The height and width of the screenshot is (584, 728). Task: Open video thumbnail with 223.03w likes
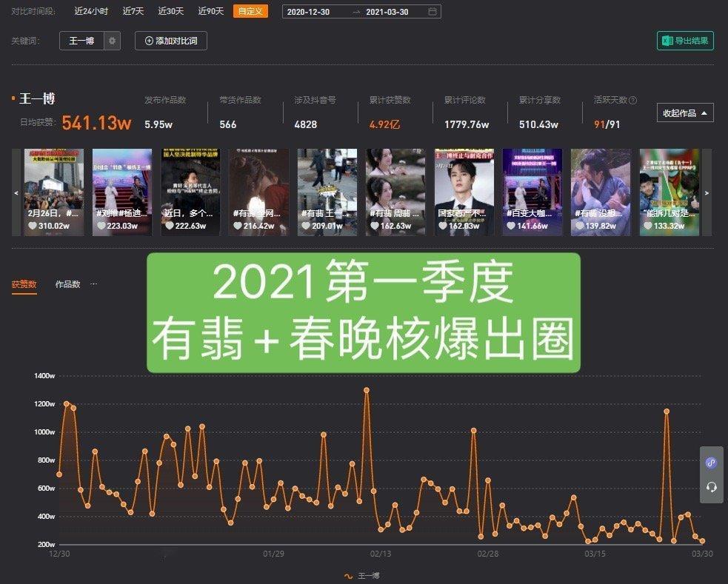coord(122,192)
